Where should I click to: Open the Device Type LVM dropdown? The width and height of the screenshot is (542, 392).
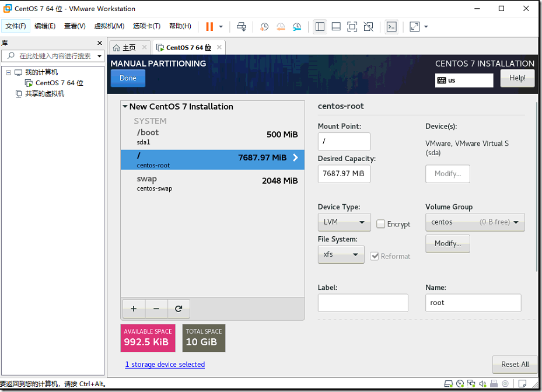click(344, 222)
